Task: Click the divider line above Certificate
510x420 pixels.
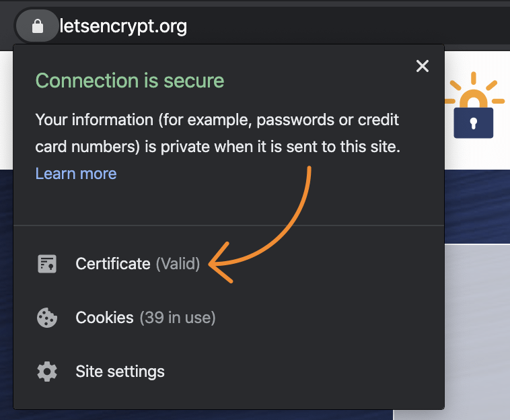Action: click(x=229, y=225)
